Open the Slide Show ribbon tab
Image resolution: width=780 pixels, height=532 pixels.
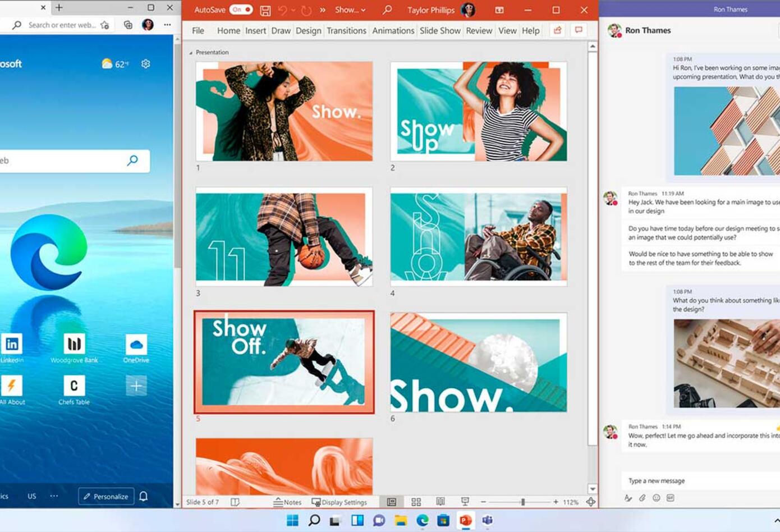tap(440, 31)
